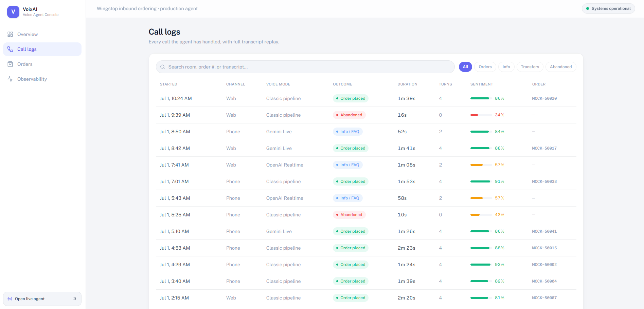The height and width of the screenshot is (309, 644).
Task: Click the Observability pulse icon
Action: [10, 79]
